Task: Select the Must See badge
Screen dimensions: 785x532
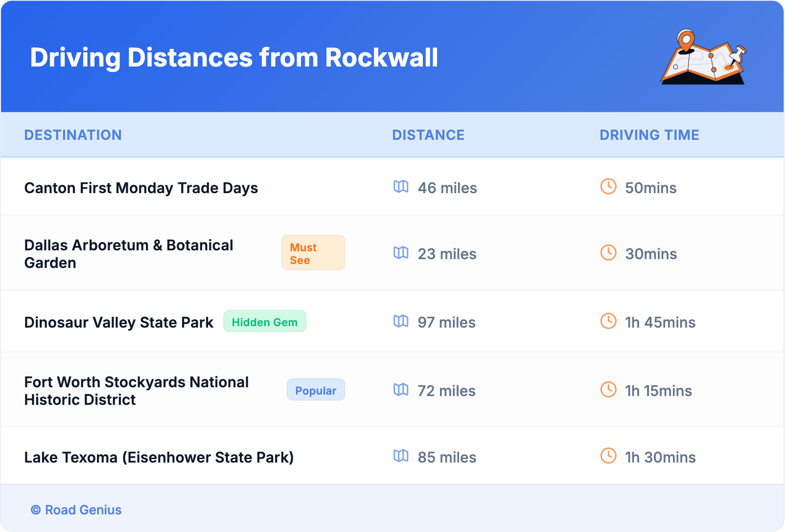Action: (313, 253)
